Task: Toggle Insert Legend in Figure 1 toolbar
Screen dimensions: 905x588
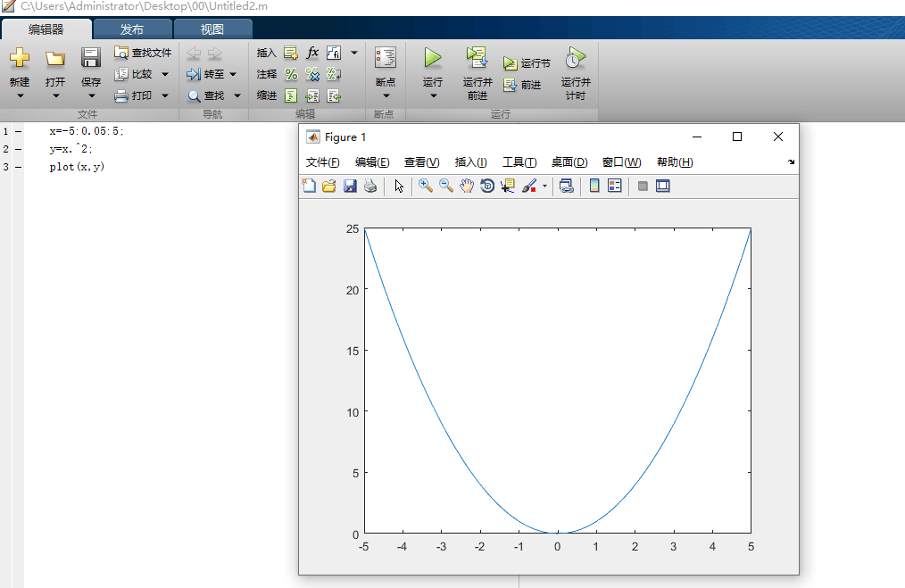Action: point(615,186)
